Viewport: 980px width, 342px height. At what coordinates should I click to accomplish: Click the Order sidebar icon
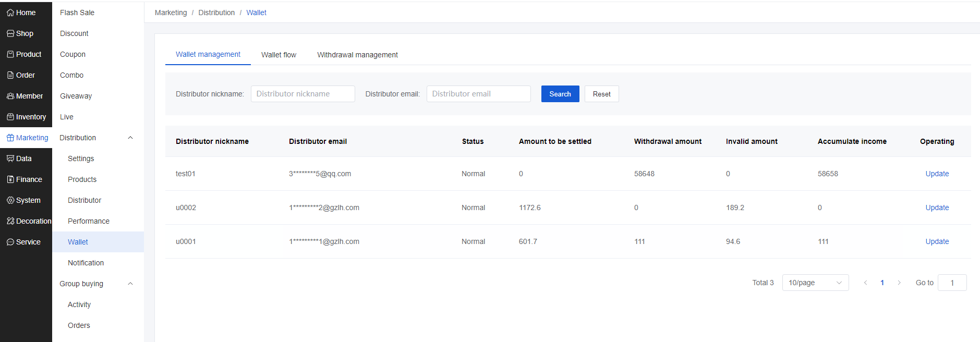(10, 75)
